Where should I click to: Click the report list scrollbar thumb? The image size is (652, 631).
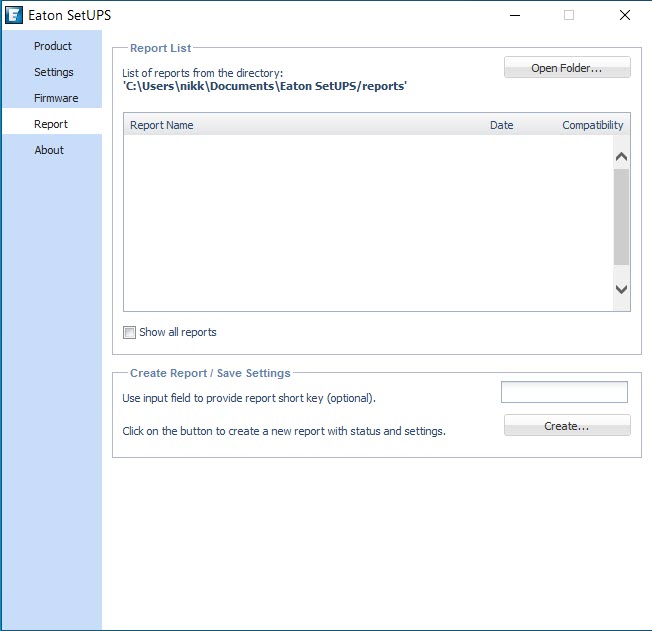(x=621, y=217)
